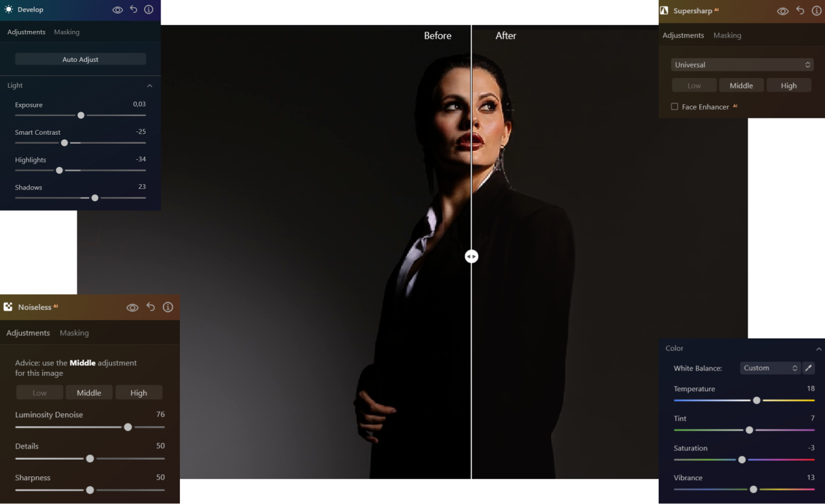Reset the Supersharp panel adjustments
Image resolution: width=825 pixels, height=504 pixels.
click(800, 11)
